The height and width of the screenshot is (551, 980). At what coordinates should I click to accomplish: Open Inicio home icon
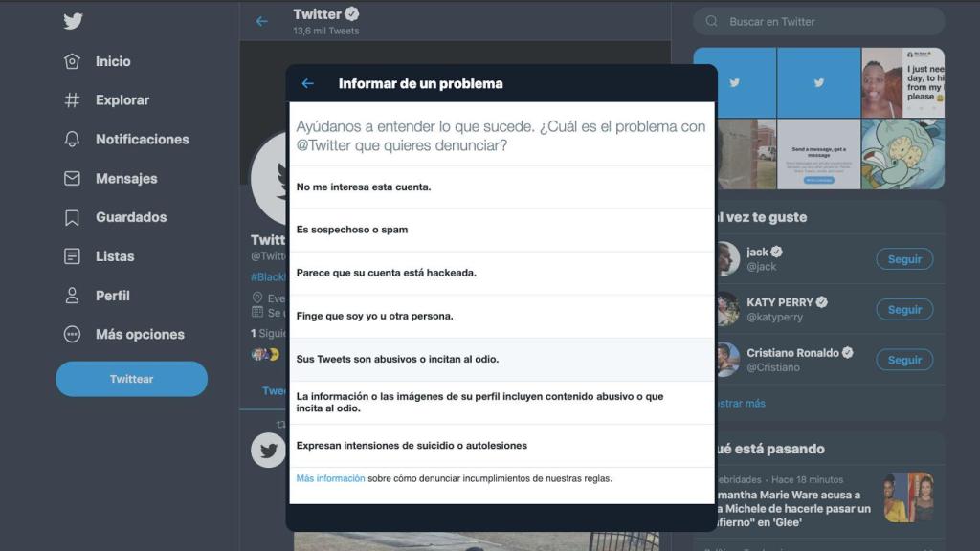pos(72,61)
